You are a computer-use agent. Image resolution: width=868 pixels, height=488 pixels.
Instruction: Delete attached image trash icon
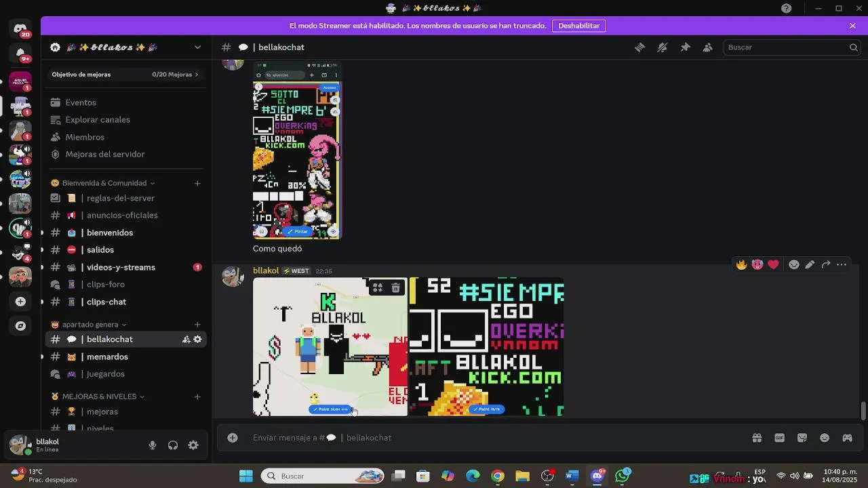point(396,288)
